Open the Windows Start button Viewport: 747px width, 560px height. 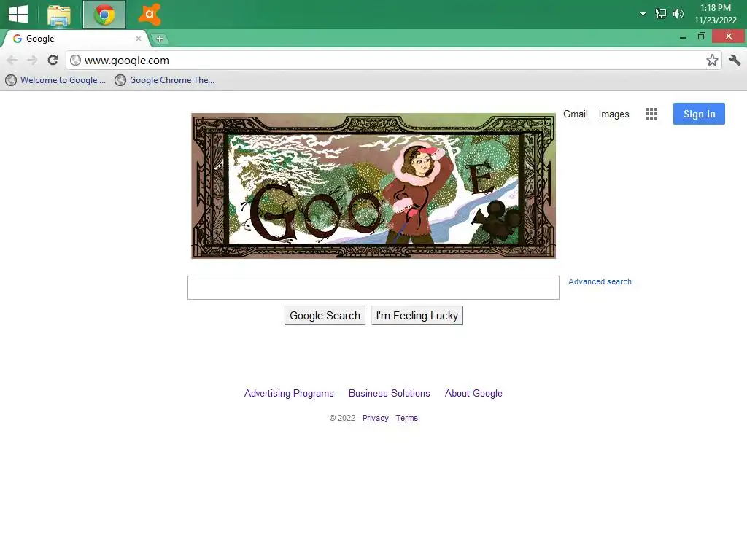18,14
